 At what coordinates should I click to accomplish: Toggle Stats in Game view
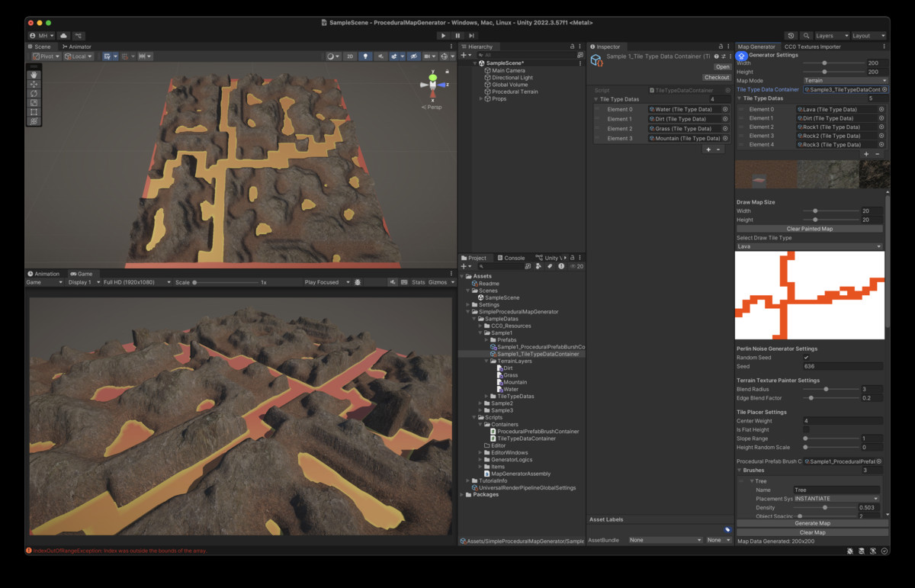(x=418, y=282)
